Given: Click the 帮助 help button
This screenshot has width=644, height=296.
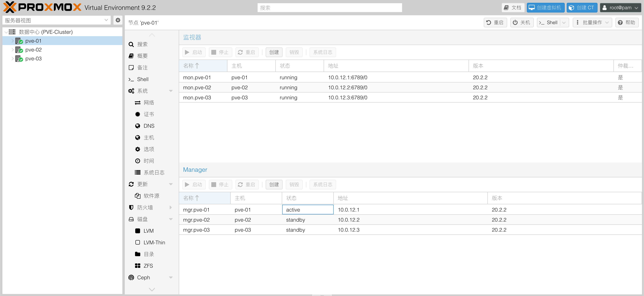Looking at the screenshot, I should (627, 23).
